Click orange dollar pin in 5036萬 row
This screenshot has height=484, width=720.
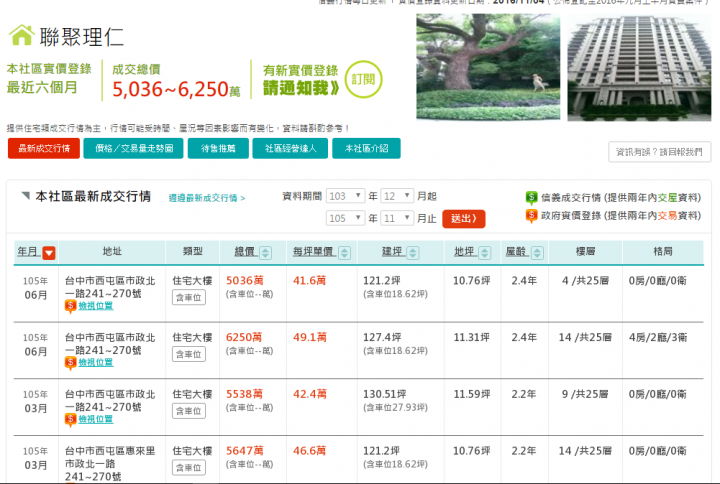coord(70,306)
